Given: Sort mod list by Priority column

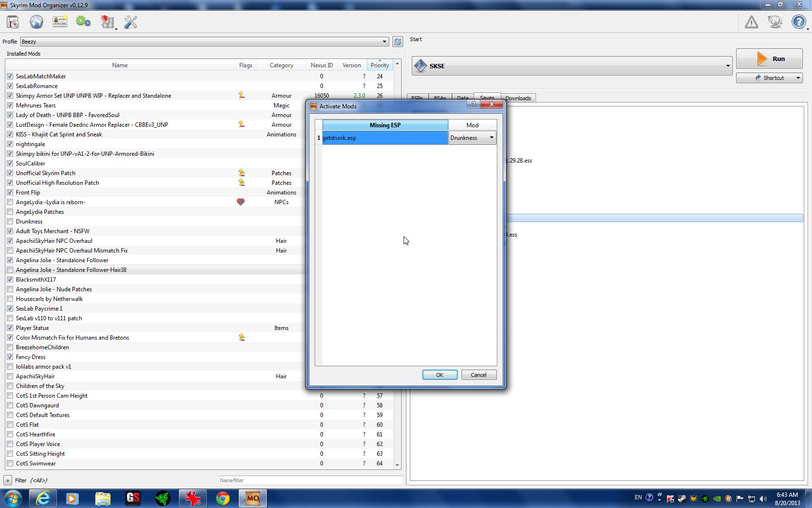Looking at the screenshot, I should (379, 65).
